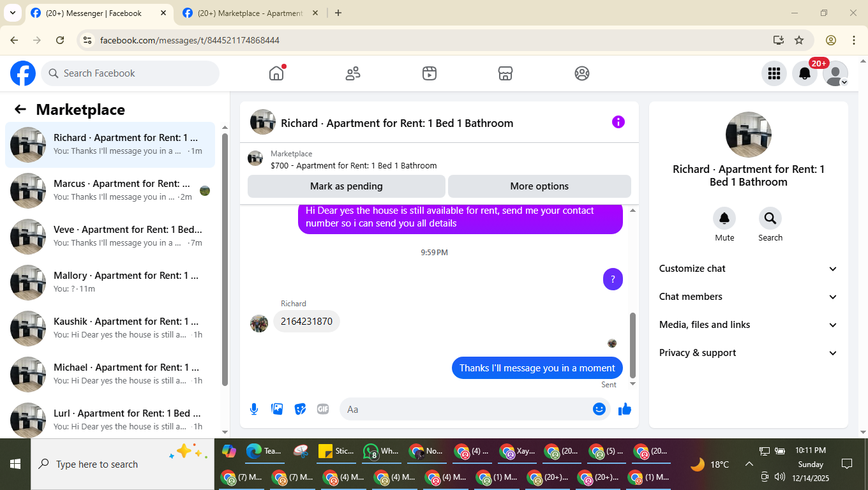Click Richard's avatar next to phone number
This screenshot has width=868, height=490.
pyautogui.click(x=259, y=323)
